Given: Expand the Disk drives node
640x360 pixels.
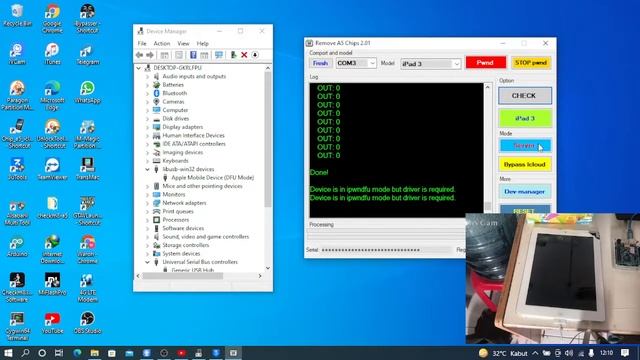Looking at the screenshot, I should (147, 118).
